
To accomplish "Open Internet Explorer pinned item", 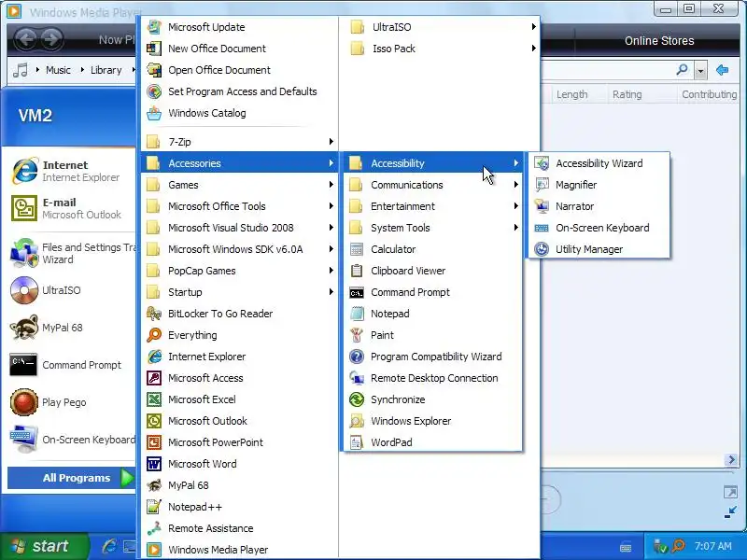I will pyautogui.click(x=72, y=171).
